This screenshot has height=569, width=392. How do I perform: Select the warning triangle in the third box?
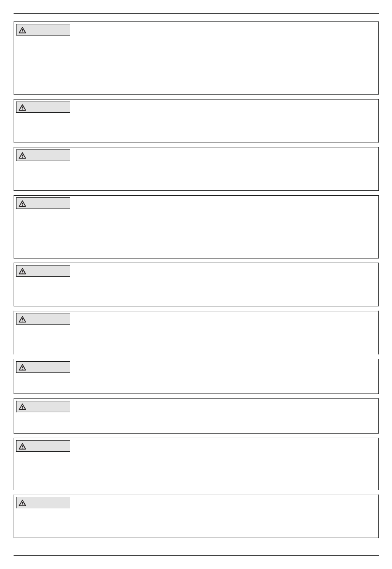click(x=22, y=156)
